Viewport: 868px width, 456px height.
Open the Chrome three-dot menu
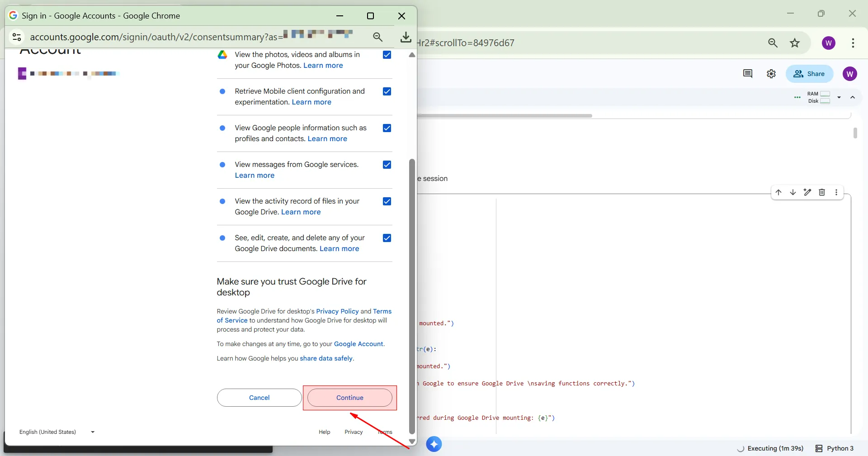pyautogui.click(x=853, y=43)
